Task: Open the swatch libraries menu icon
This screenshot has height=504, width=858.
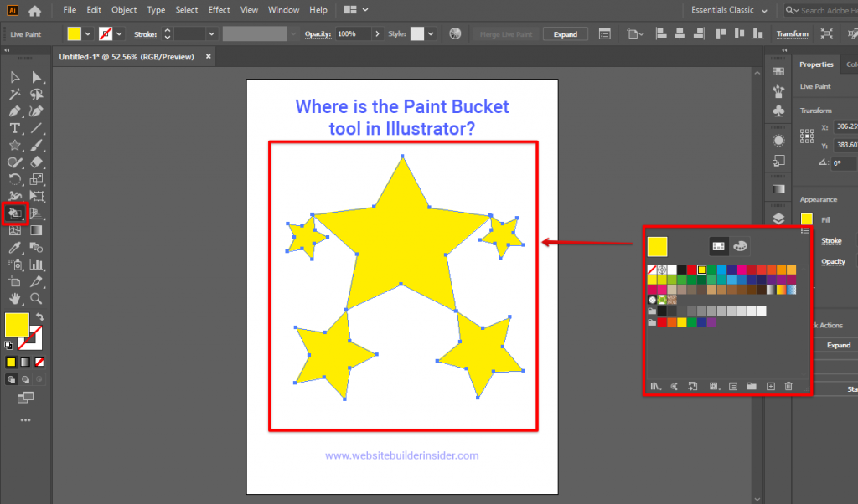Action: pyautogui.click(x=657, y=386)
